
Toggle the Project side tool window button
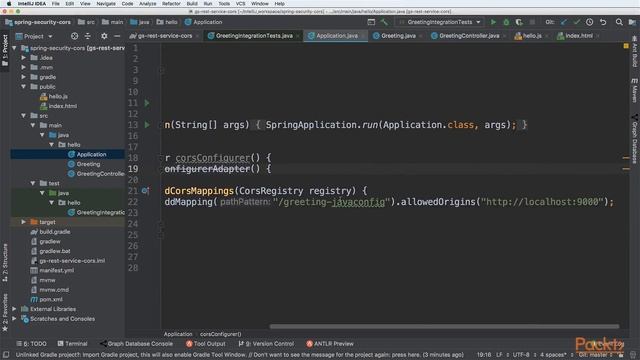coord(5,51)
